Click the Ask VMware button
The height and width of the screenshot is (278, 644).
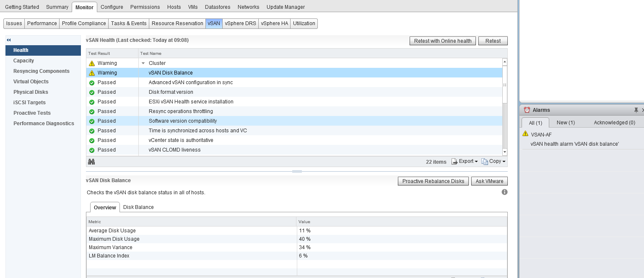click(x=489, y=181)
